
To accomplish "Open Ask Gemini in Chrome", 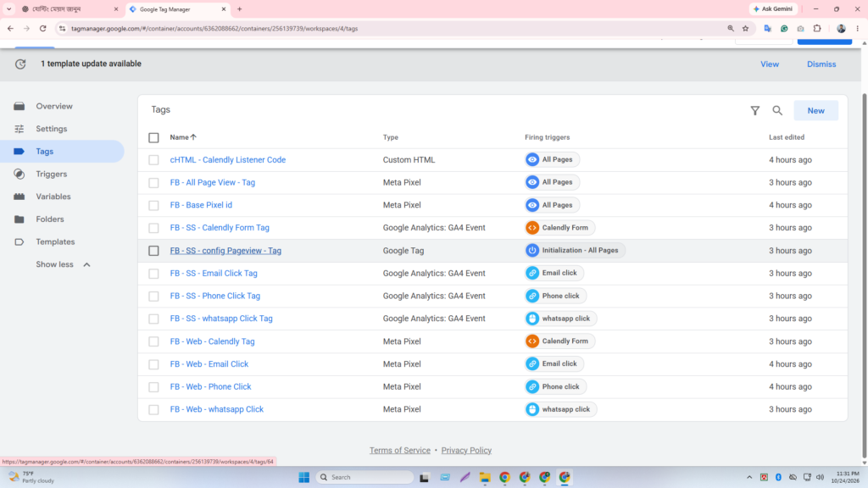I will pyautogui.click(x=773, y=8).
